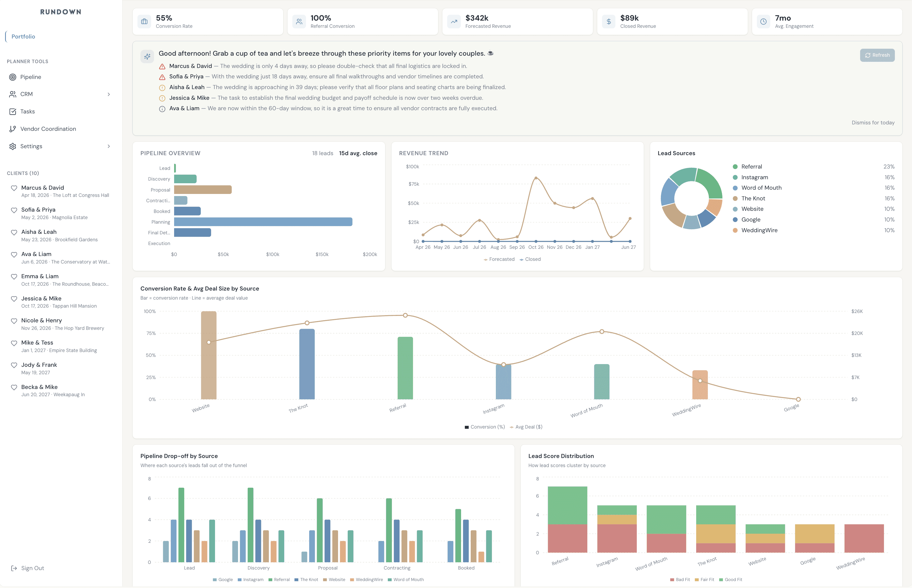Click the dollar icon on Closed Revenue card

[608, 22]
